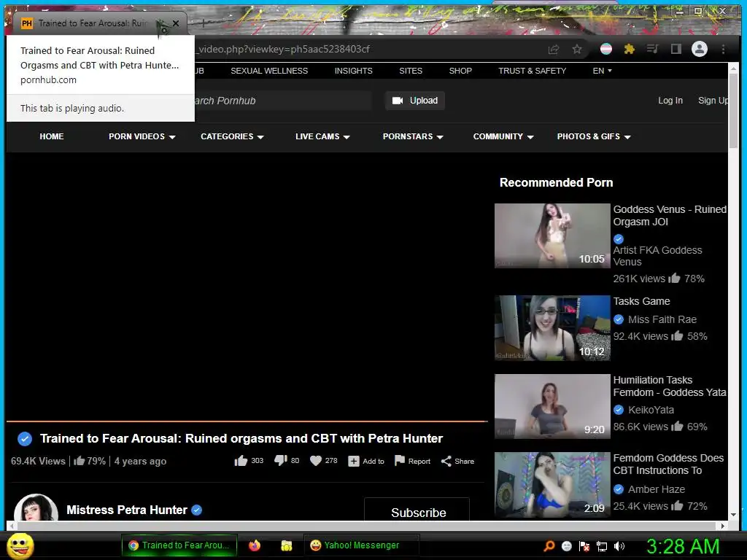Open the Shop top link
The height and width of the screenshot is (560, 747).
coord(460,71)
